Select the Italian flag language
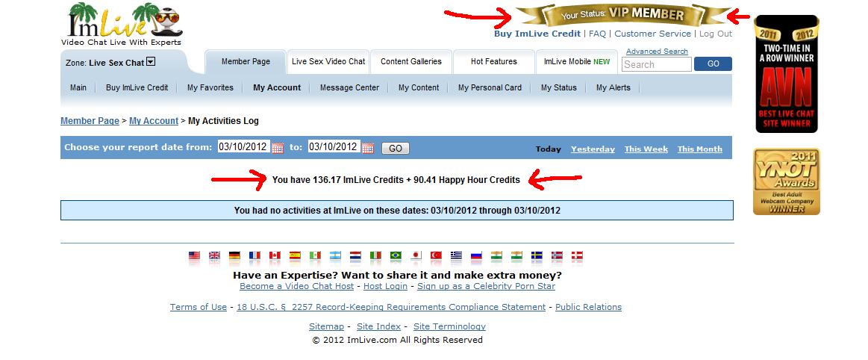Viewport: 868px width, 360px height. coord(376,256)
